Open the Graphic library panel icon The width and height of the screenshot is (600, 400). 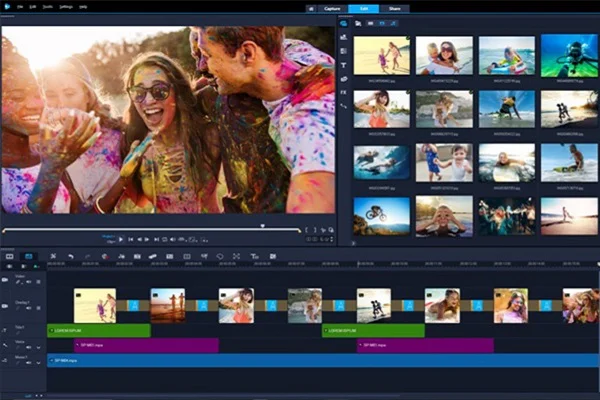[x=343, y=79]
